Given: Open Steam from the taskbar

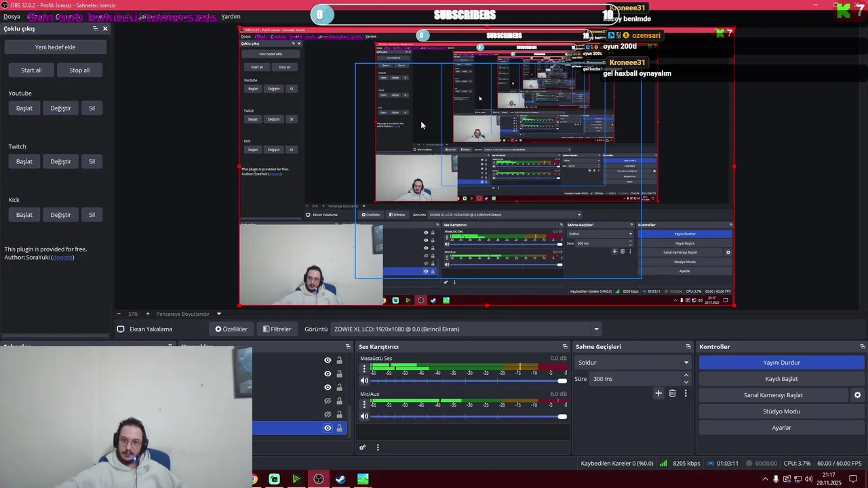Looking at the screenshot, I should click(340, 479).
